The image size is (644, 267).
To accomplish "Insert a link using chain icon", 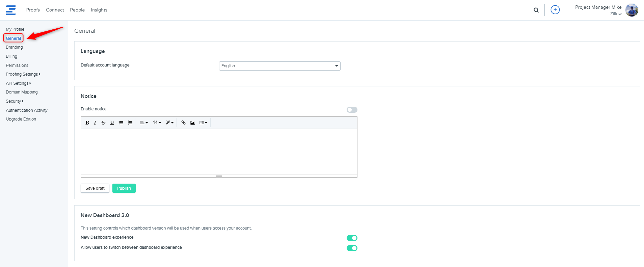I will (183, 123).
